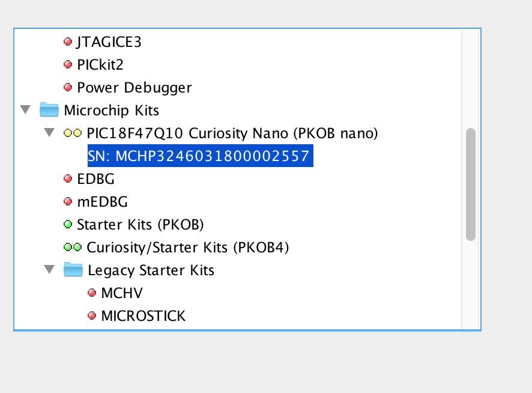Collapse the Microchip Kits tree node
The image size is (532, 393).
coord(25,110)
